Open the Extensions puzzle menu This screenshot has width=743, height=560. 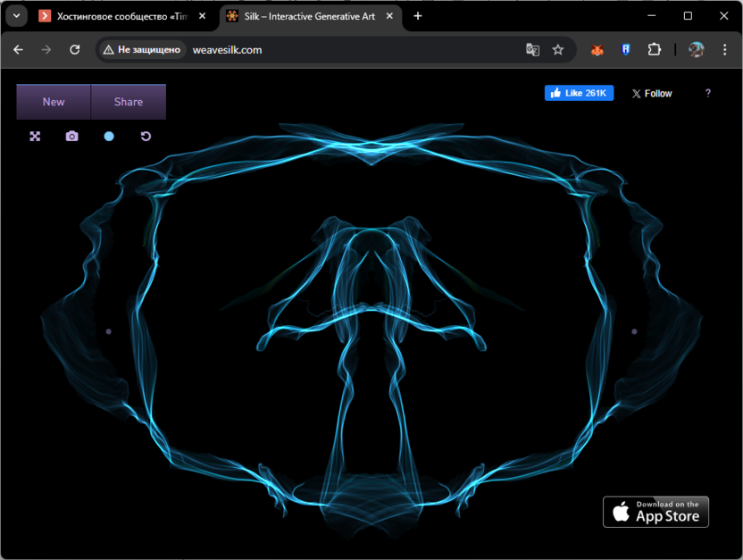coord(655,50)
